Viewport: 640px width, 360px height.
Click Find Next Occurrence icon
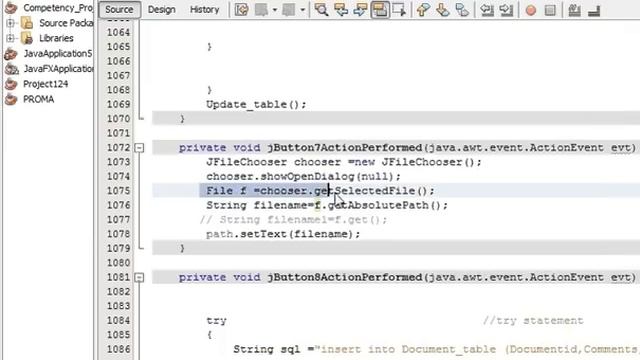pos(360,10)
